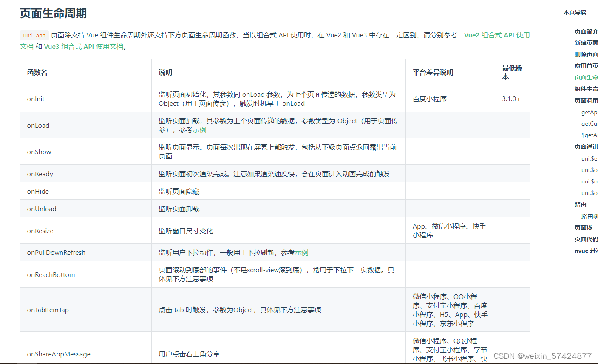
Task: Select 页面简介 in the sidebar navigation
Action: click(586, 31)
